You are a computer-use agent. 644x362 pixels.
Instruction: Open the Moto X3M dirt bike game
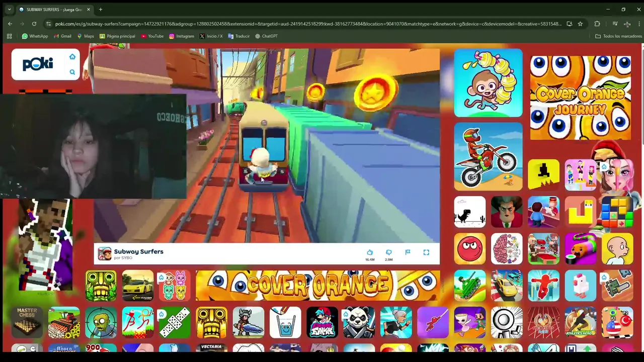(x=488, y=156)
